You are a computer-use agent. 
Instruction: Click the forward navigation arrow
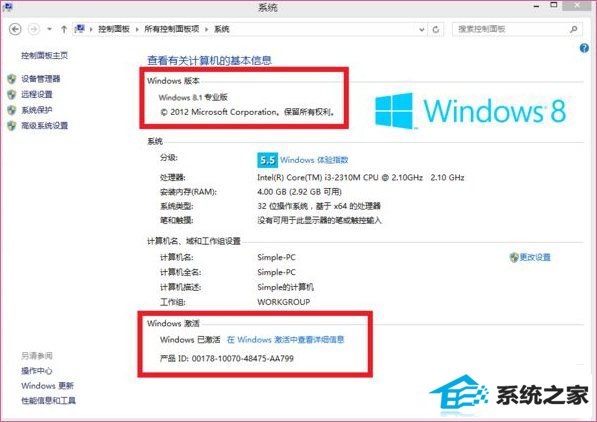pos(34,29)
